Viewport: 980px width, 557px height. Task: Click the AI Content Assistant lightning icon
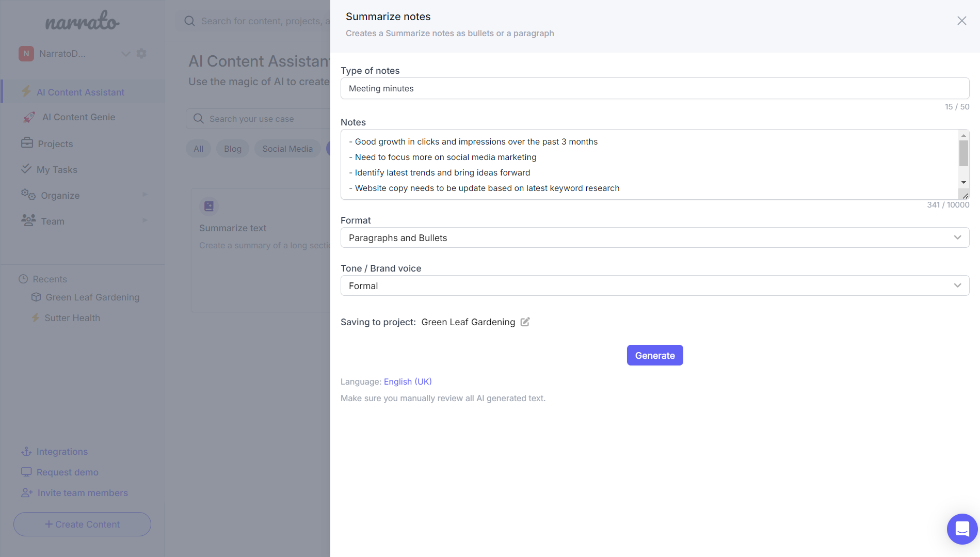click(x=26, y=91)
